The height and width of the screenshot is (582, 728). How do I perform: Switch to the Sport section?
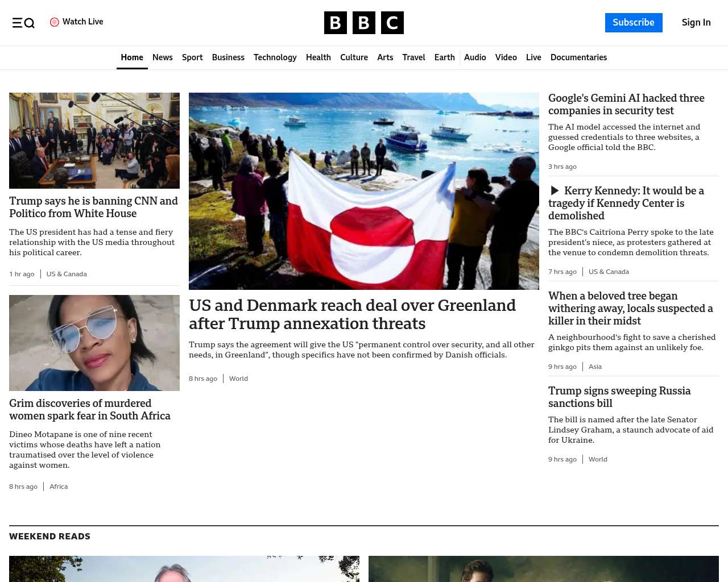(x=192, y=57)
